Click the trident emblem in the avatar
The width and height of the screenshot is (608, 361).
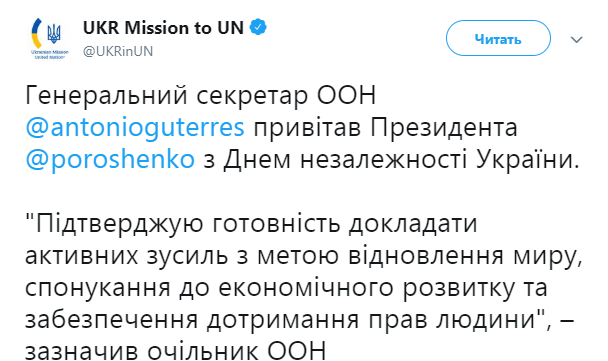pyautogui.click(x=54, y=34)
